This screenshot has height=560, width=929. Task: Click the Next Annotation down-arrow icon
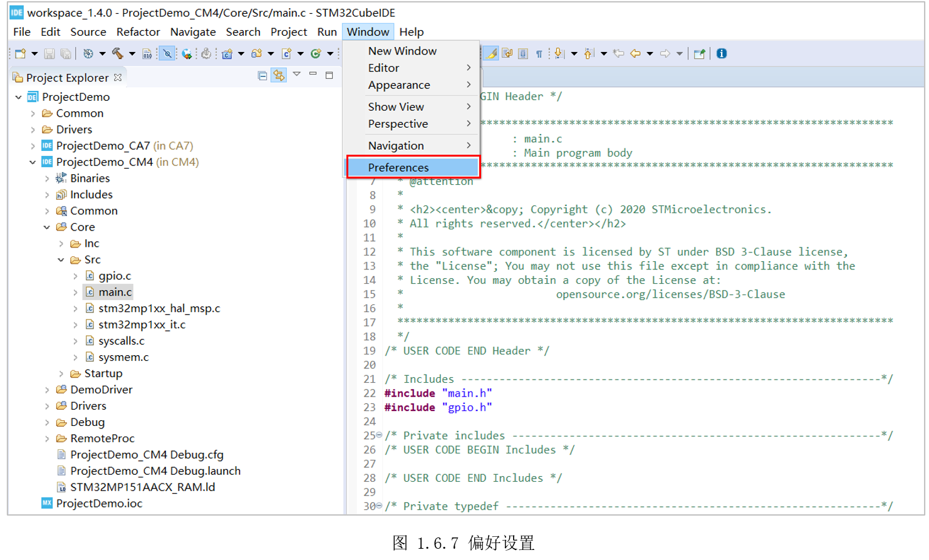(x=559, y=54)
